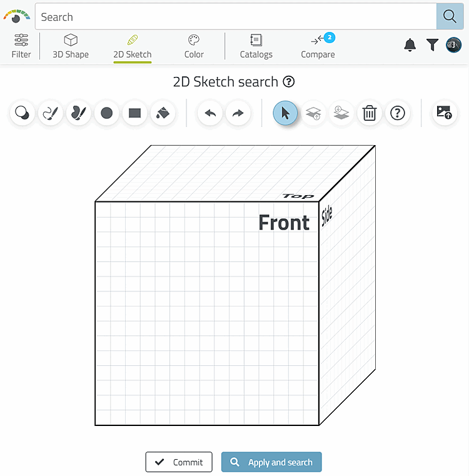Click the upload image icon

(445, 113)
